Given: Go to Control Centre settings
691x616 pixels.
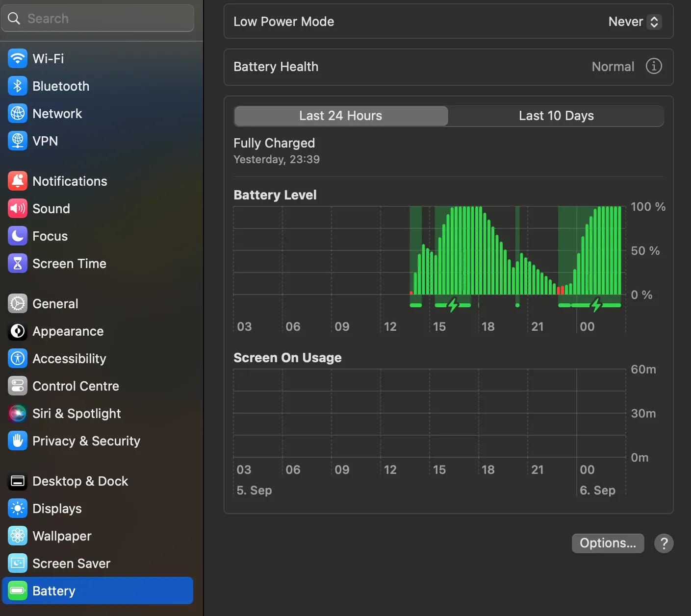Looking at the screenshot, I should [x=76, y=386].
